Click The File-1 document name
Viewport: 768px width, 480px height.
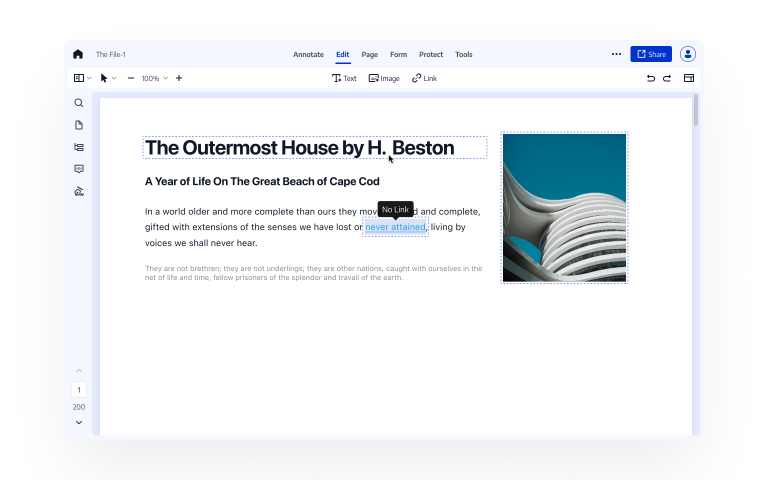111,54
